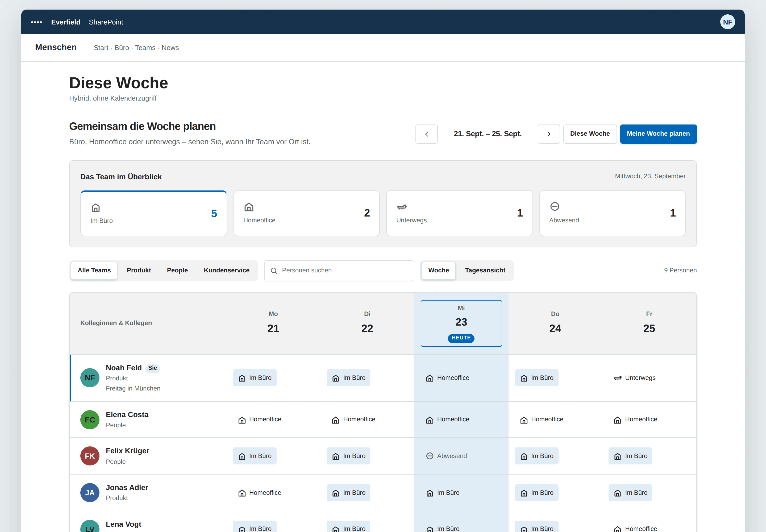
Task: Click Elena Costa's Tuesday Homeoffice status
Action: point(353,419)
